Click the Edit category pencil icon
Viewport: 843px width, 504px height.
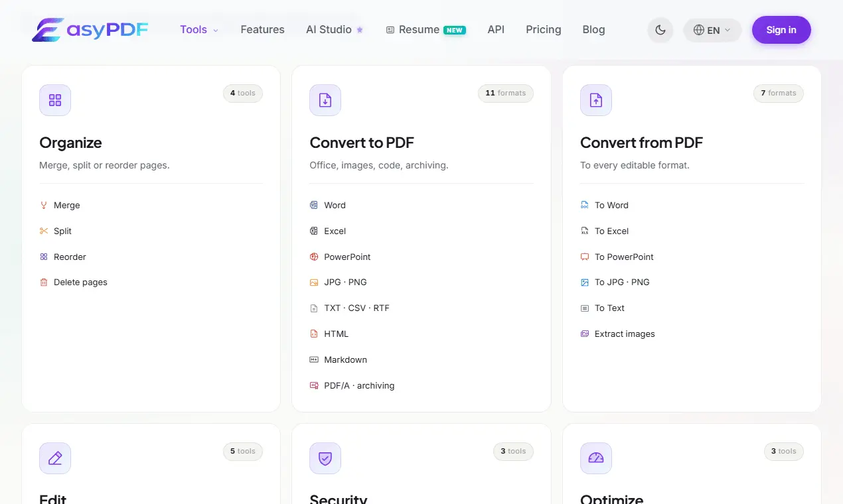pyautogui.click(x=55, y=458)
